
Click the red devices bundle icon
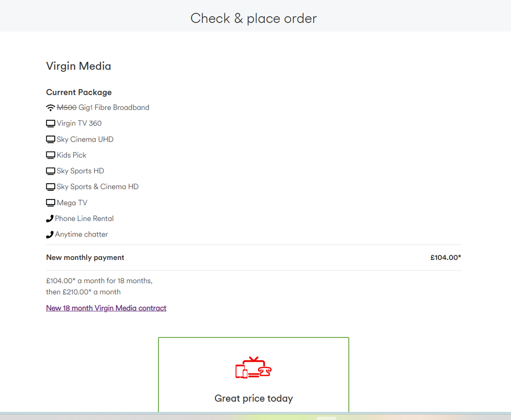pos(253,368)
